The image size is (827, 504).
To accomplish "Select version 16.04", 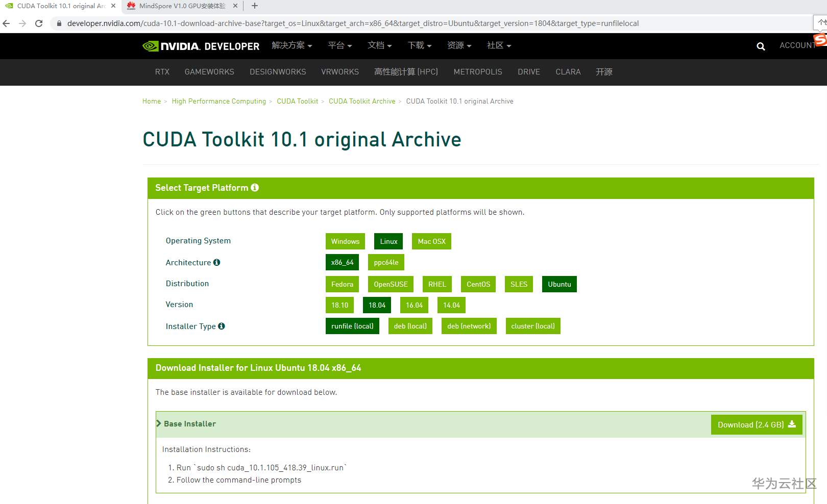I will [x=414, y=305].
